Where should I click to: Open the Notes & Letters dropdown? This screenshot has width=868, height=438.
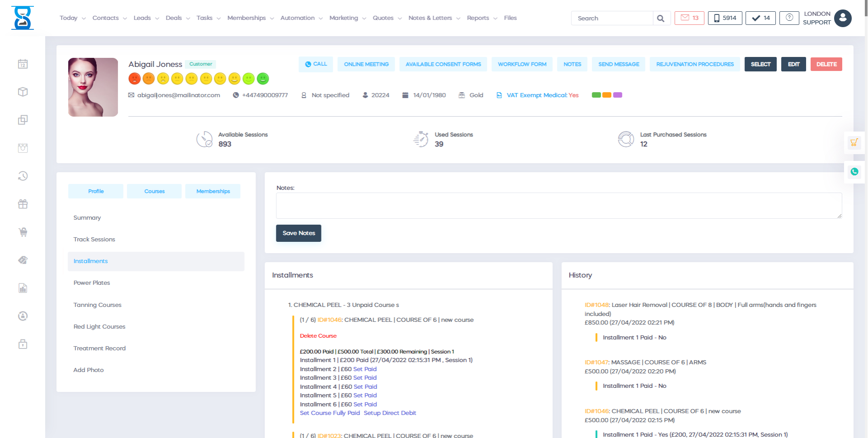[x=434, y=18]
